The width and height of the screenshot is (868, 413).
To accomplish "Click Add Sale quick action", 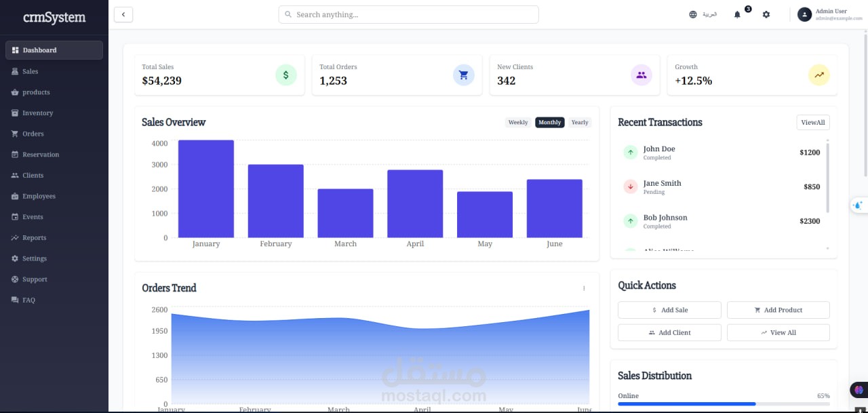I will click(669, 310).
